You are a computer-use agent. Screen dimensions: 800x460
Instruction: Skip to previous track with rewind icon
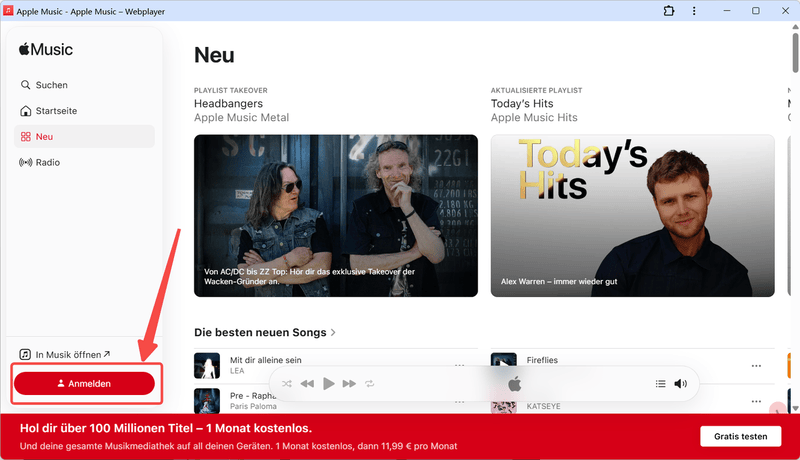point(307,384)
